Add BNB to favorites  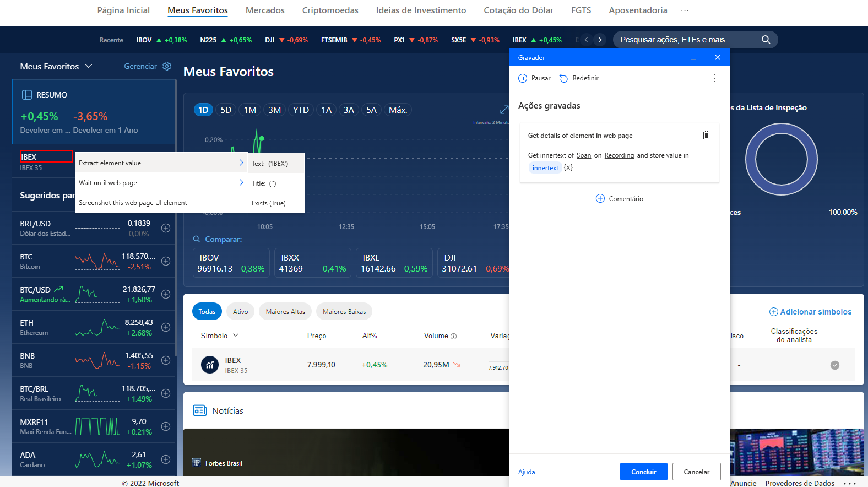(166, 360)
